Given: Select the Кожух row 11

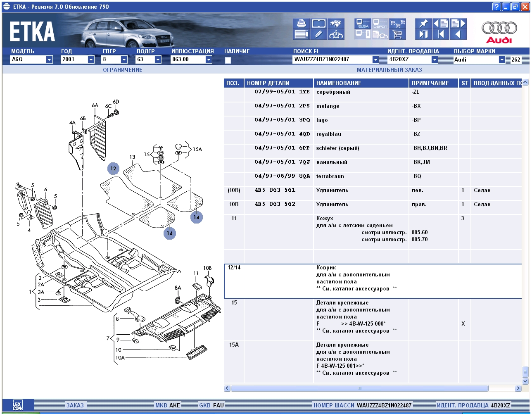Looking at the screenshot, I should pos(373,231).
